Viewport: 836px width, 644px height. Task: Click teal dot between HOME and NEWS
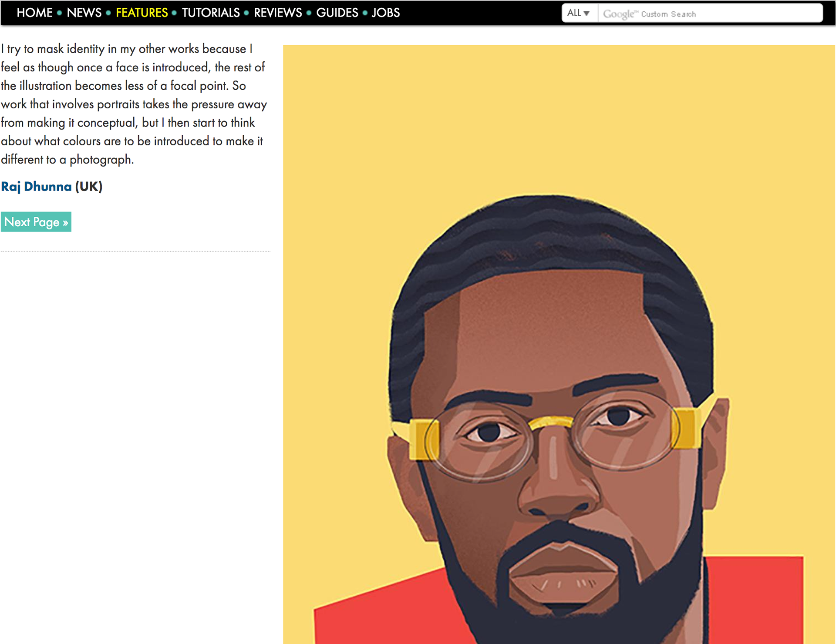click(60, 13)
